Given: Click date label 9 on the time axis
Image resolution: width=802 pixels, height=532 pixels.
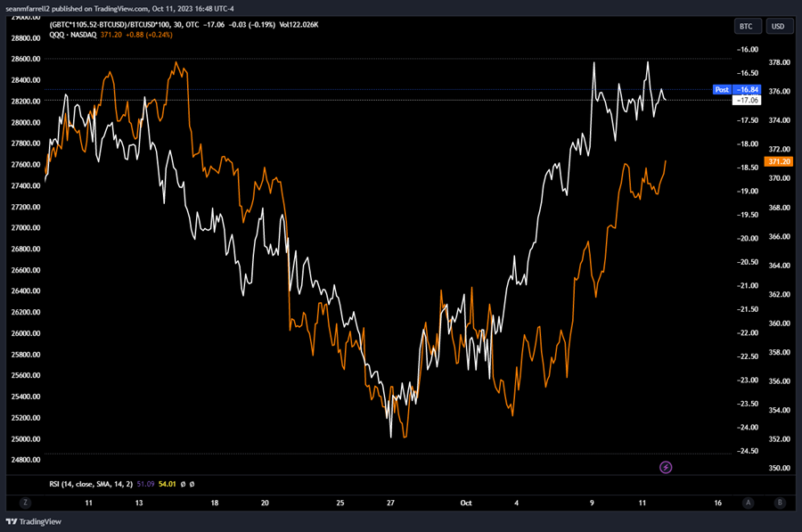Looking at the screenshot, I should 592,503.
